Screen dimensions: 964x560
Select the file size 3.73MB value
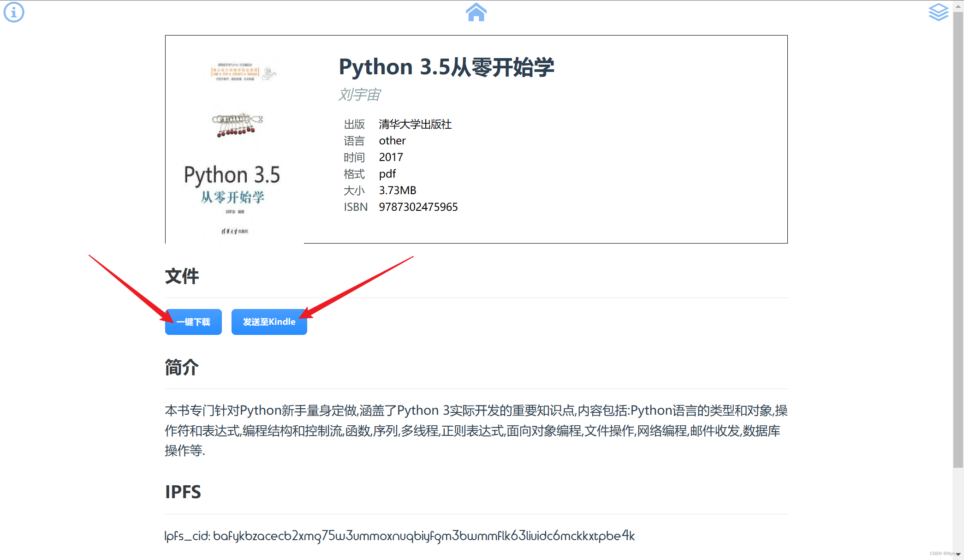(398, 190)
